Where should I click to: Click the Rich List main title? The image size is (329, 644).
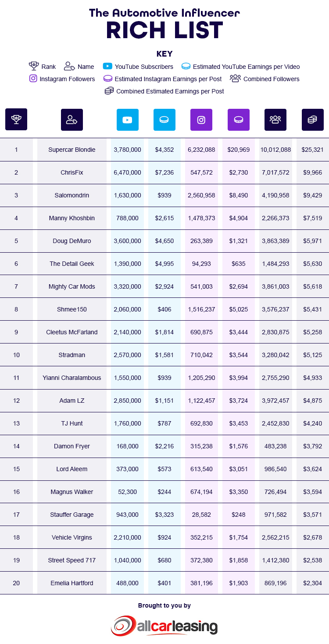164,31
